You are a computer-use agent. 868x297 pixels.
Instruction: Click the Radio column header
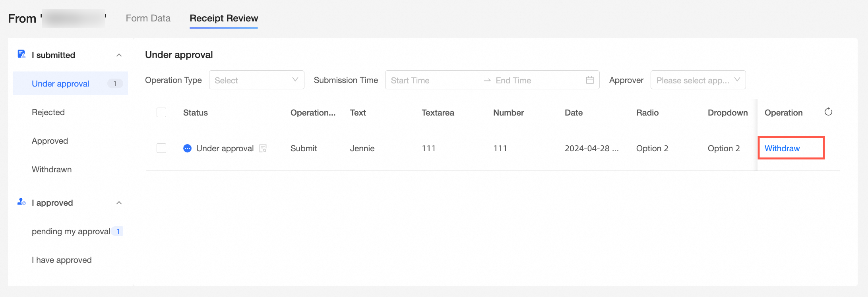(x=647, y=113)
